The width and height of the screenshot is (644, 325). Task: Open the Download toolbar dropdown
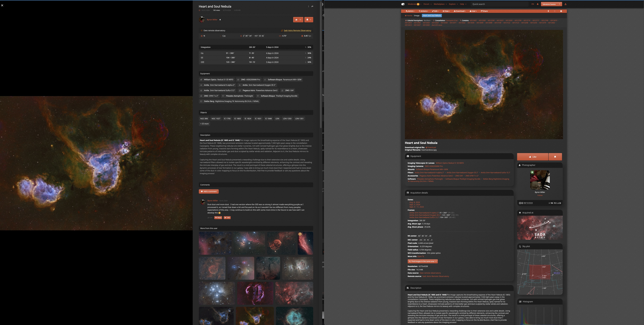pos(460,11)
